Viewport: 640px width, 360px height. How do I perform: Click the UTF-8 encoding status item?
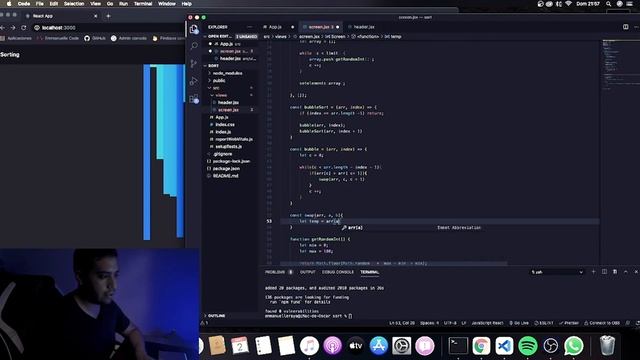coord(450,323)
